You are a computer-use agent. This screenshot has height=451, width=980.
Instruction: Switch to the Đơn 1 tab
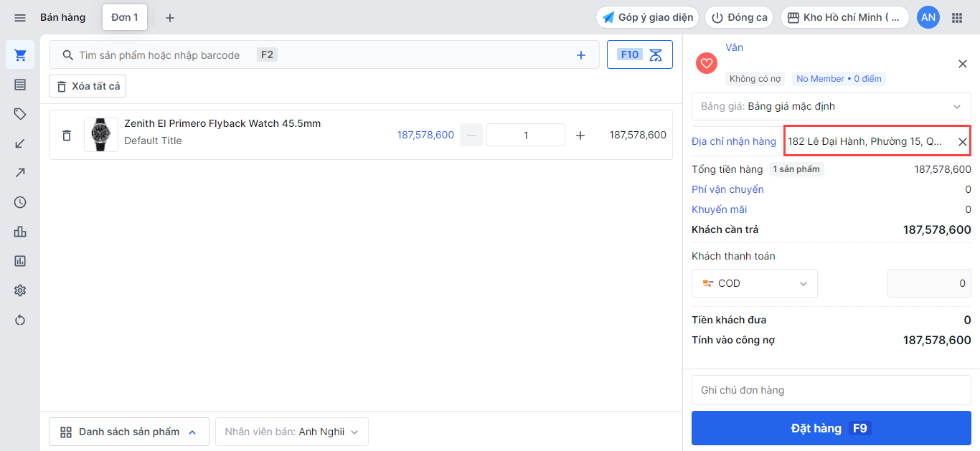point(125,17)
